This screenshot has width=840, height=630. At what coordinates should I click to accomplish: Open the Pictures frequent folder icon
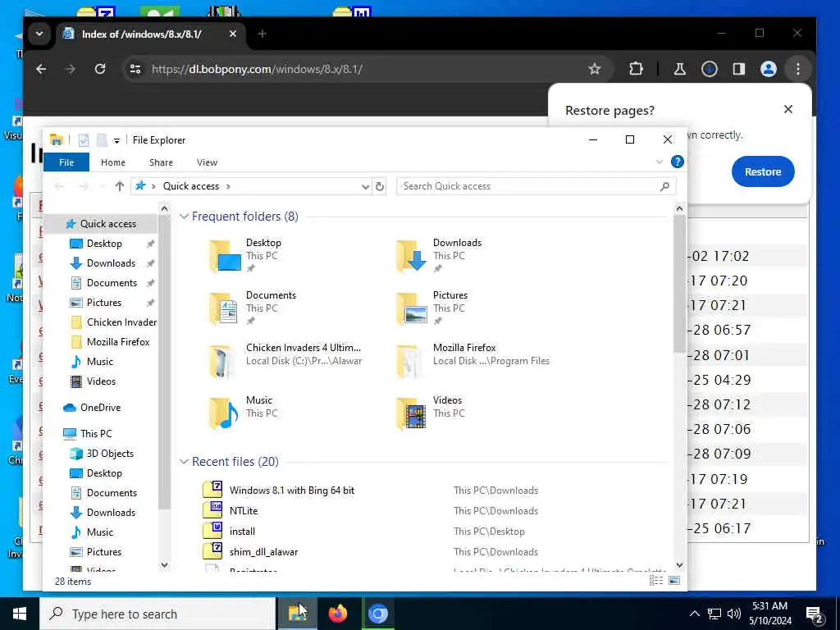[412, 308]
